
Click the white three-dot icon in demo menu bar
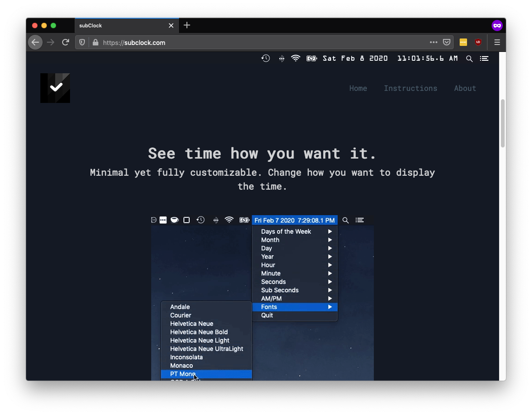163,220
